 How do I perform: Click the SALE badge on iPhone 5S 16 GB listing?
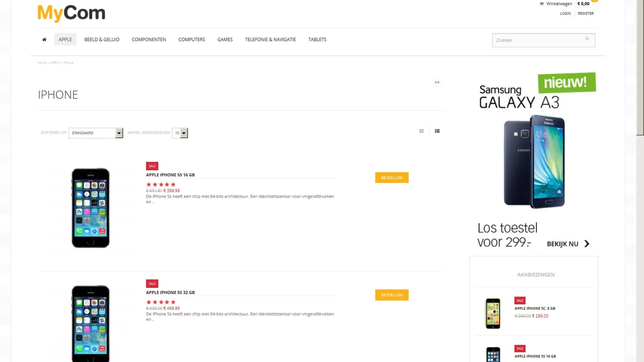152,166
